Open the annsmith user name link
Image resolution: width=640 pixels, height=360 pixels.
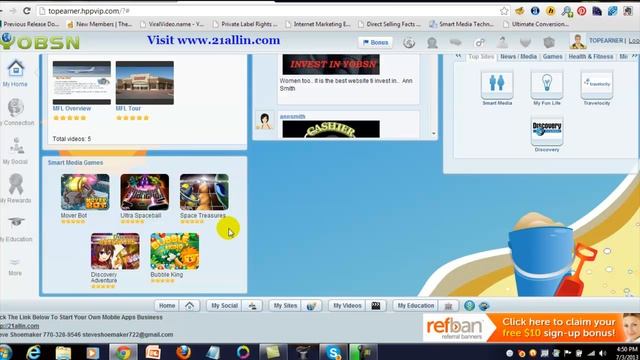click(x=293, y=117)
